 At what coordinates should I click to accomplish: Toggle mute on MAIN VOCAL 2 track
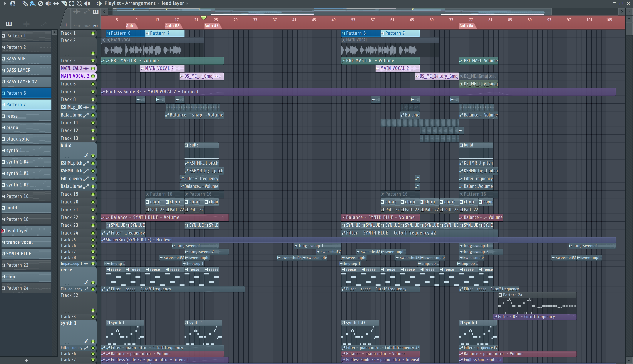click(93, 76)
